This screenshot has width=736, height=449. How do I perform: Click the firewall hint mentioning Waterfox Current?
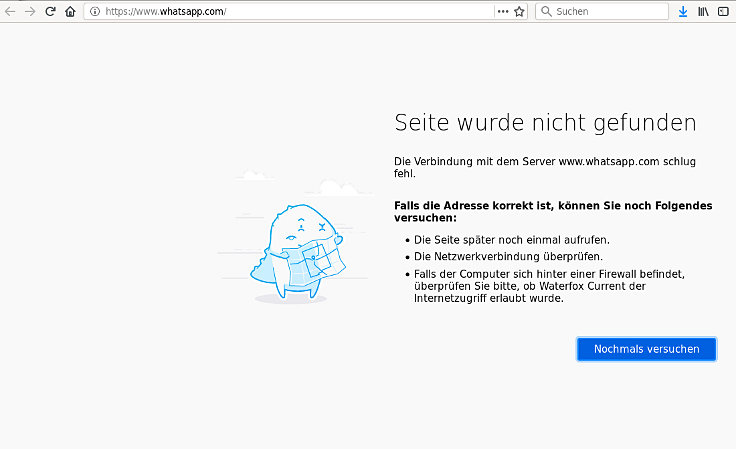549,286
